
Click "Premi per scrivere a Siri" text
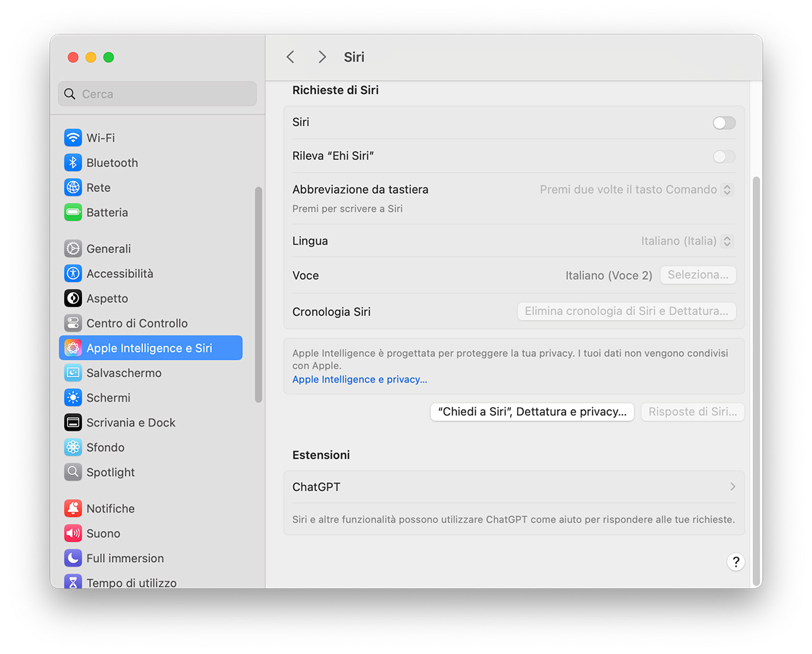(x=347, y=209)
